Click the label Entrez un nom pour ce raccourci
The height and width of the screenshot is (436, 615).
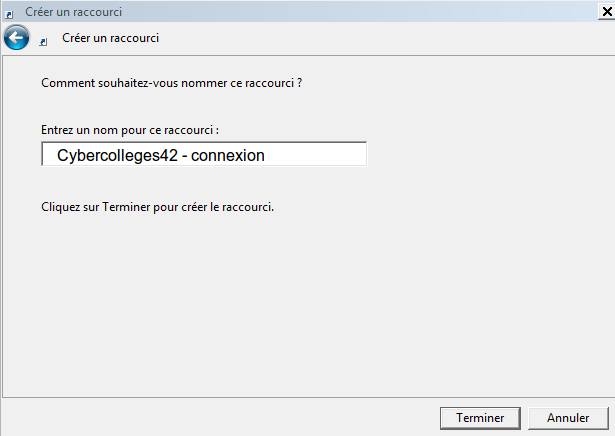(x=130, y=130)
